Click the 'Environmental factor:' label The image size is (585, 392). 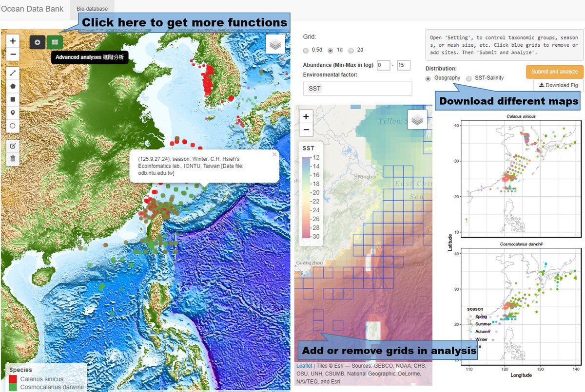[x=330, y=75]
